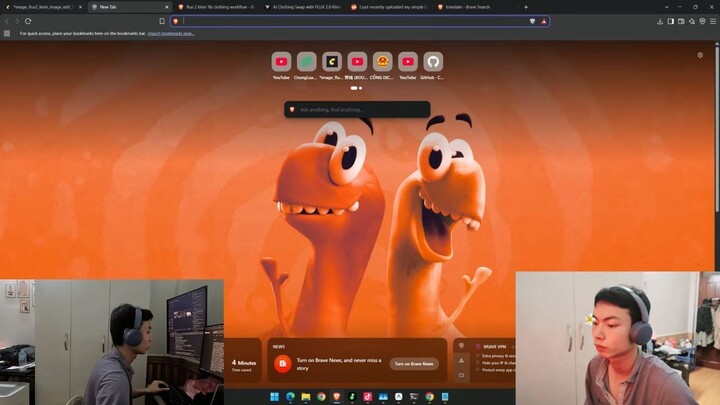Click the Import bookmarks now link
This screenshot has width=720, height=405.
tap(171, 34)
